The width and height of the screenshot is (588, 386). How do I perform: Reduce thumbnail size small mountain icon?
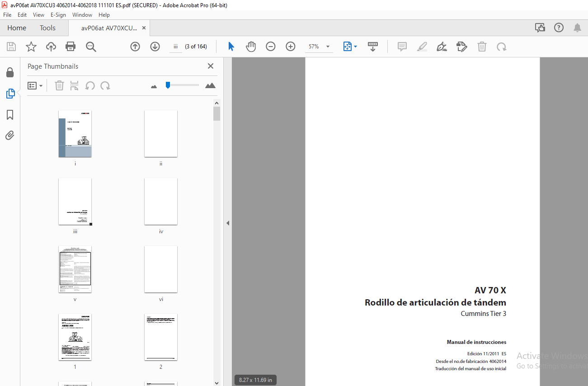[154, 86]
